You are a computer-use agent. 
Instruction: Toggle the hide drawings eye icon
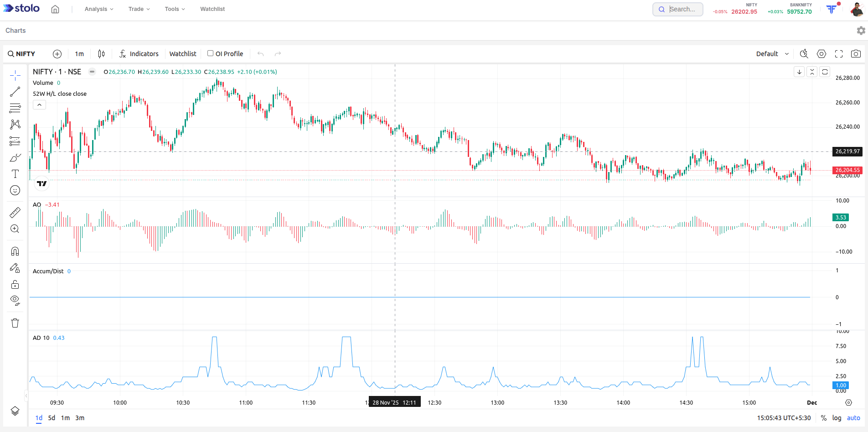click(15, 300)
